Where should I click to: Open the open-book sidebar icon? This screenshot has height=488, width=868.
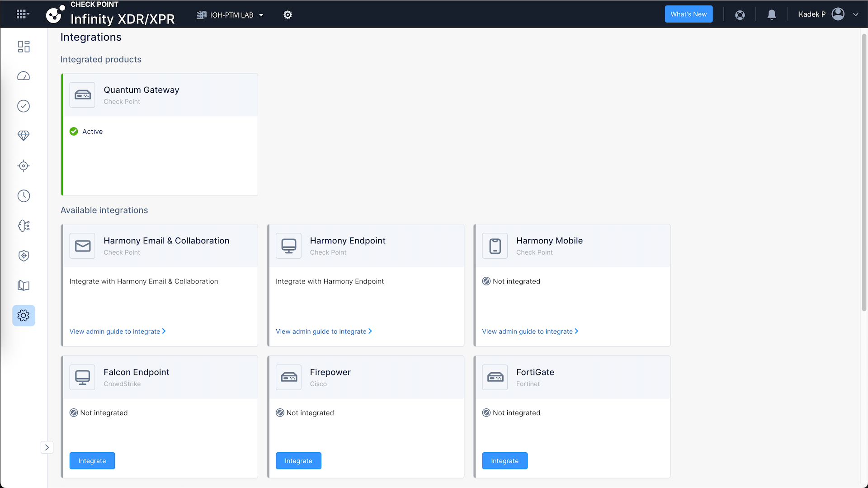[x=24, y=285]
